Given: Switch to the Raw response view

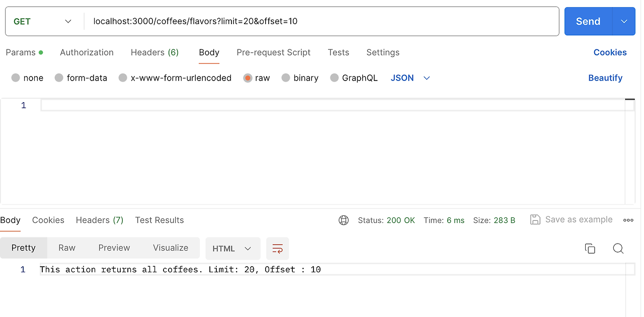Looking at the screenshot, I should click(67, 248).
